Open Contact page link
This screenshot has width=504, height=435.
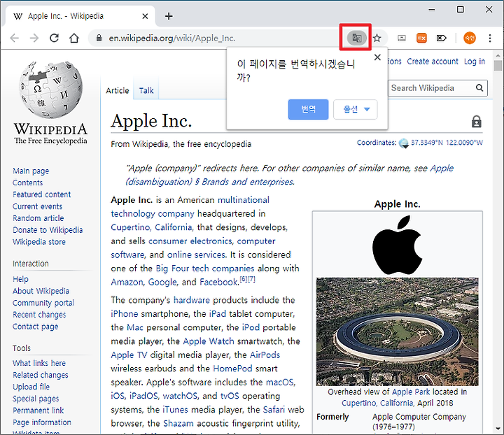pos(36,327)
